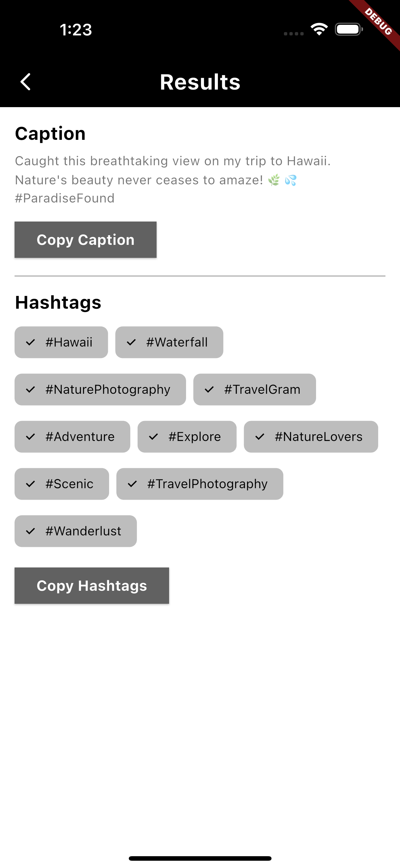Click the battery status icon
Screen dimensions: 400x868
[x=348, y=29]
